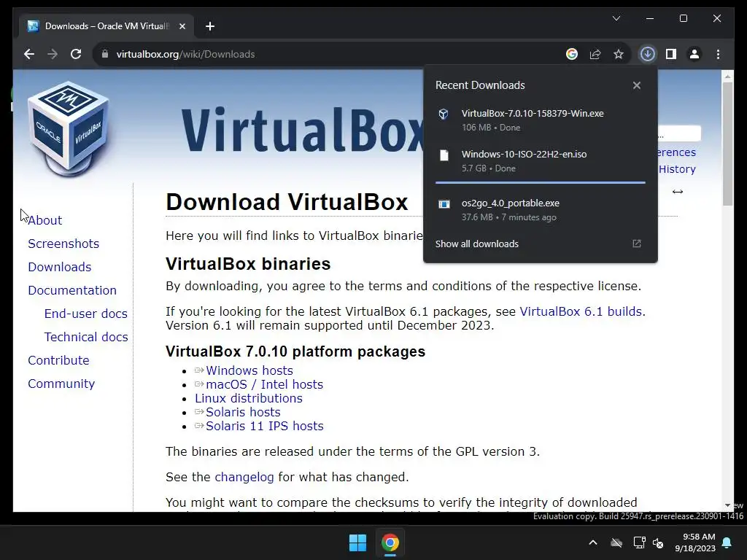Go to Technical docs
Screen dimensions: 747x560
pos(86,337)
